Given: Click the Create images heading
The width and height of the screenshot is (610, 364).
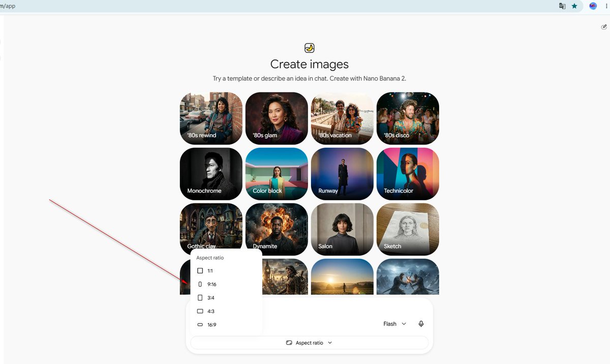Looking at the screenshot, I should click(310, 65).
